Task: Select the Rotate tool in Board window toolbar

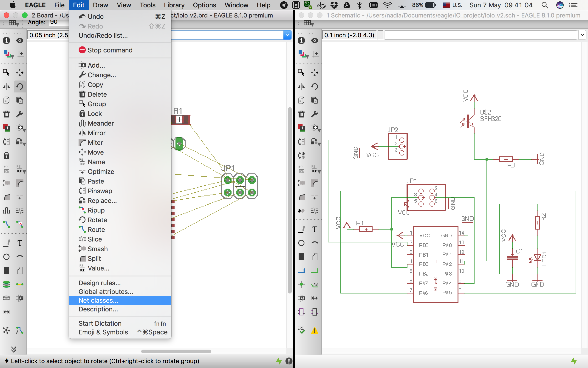Action: [x=20, y=86]
